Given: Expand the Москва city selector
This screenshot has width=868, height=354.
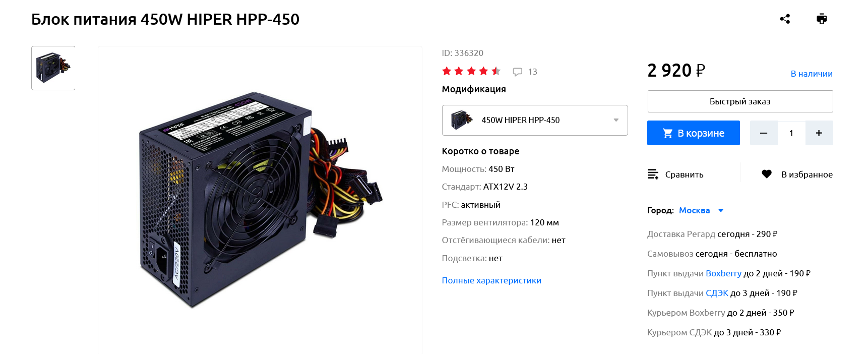Looking at the screenshot, I should tap(701, 210).
